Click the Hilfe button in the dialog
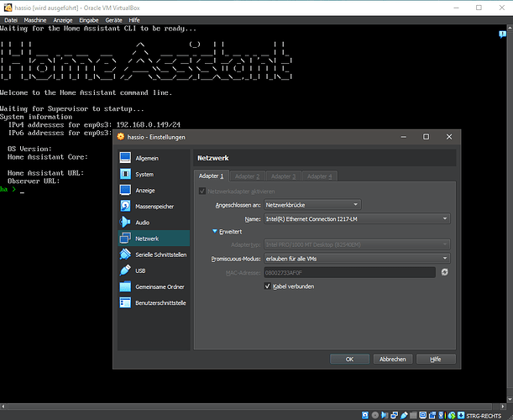Viewport: 513px width, 420px height. pos(436,359)
